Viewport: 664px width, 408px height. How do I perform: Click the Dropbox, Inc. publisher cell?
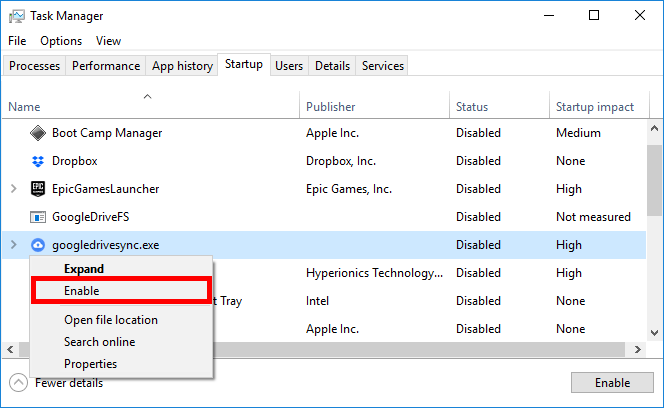(341, 161)
